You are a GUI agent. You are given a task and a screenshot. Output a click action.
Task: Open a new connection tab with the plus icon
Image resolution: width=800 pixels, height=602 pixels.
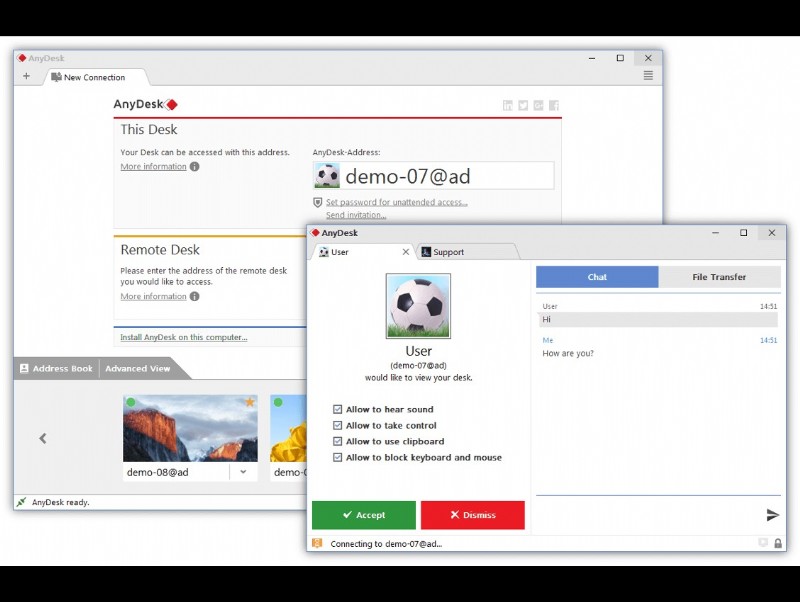point(27,76)
